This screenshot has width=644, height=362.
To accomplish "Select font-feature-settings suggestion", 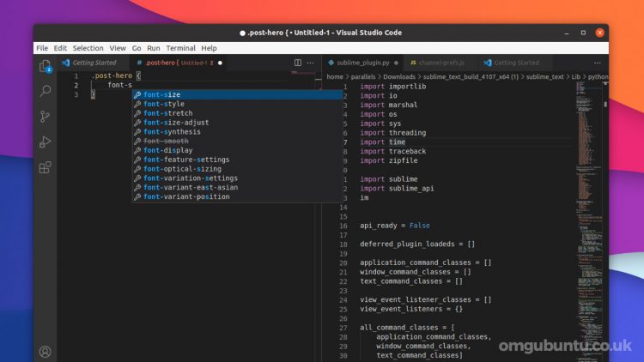I will [x=237, y=160].
